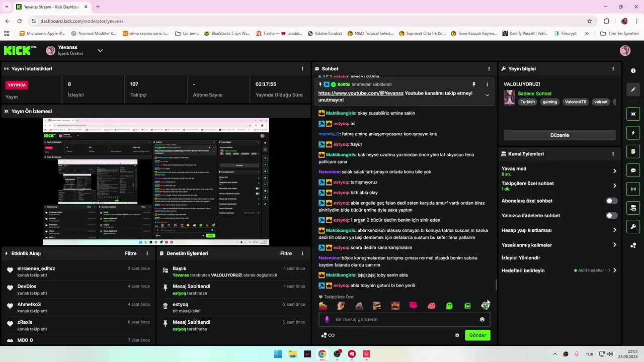
Task: Open Windows Start menu
Action: pyautogui.click(x=278, y=354)
